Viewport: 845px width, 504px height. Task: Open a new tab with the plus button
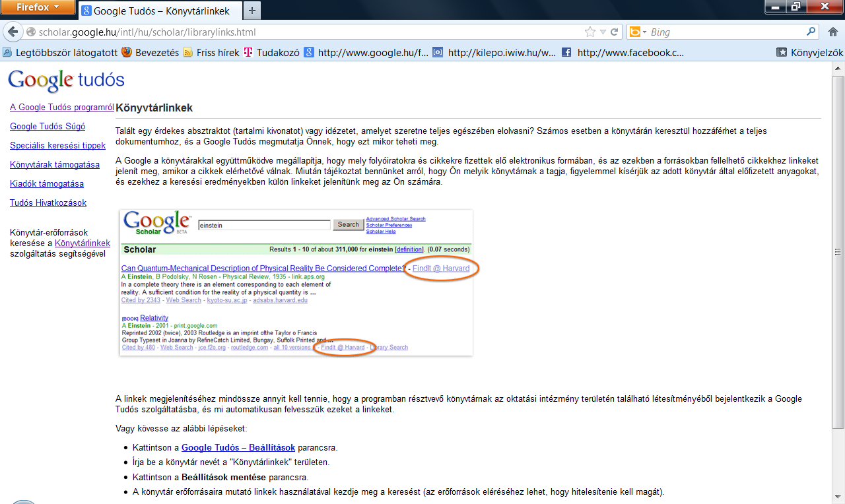(x=252, y=11)
